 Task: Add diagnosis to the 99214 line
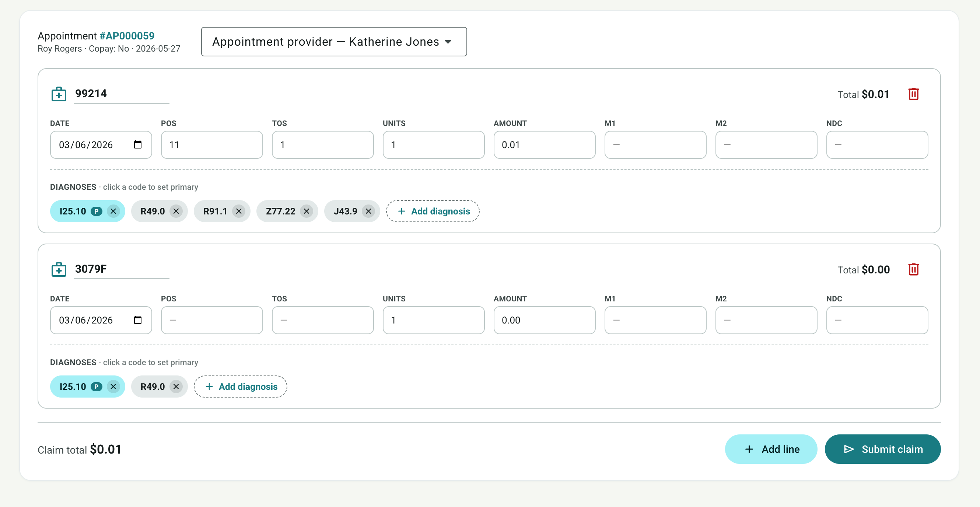click(x=433, y=211)
